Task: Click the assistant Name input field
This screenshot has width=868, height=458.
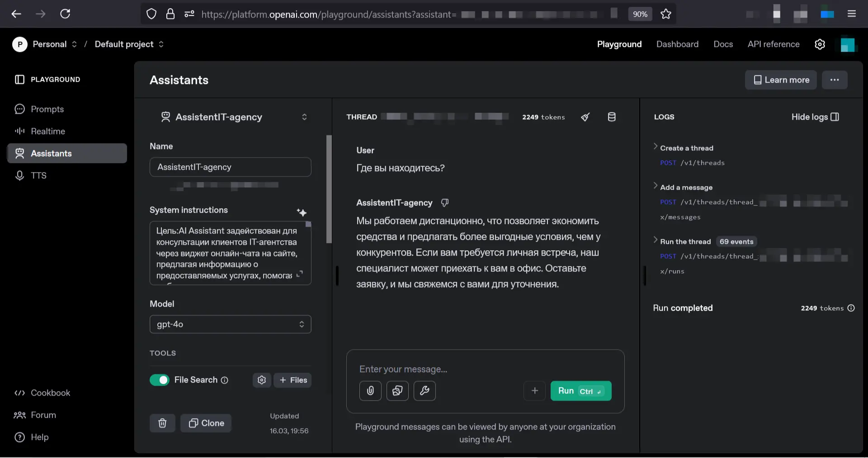Action: pyautogui.click(x=231, y=167)
